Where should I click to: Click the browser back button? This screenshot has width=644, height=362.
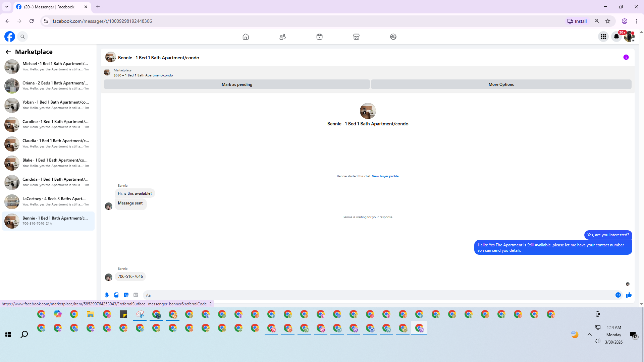click(x=7, y=21)
